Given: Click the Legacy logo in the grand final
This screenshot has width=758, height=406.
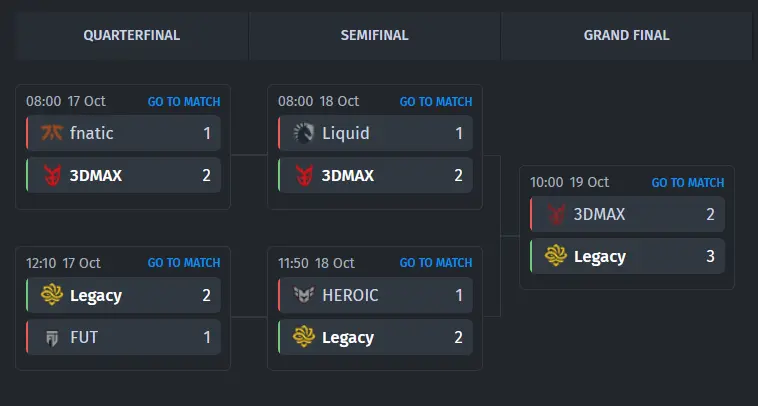Looking at the screenshot, I should [555, 257].
